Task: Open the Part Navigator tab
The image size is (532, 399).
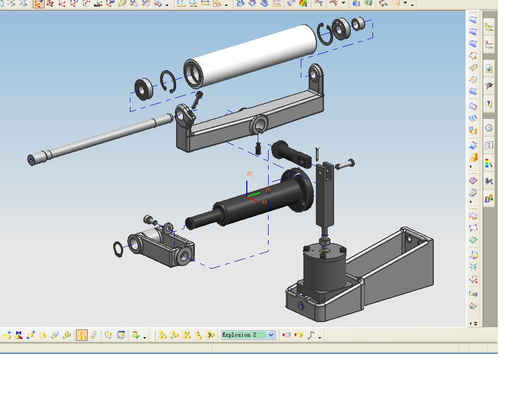Action: click(488, 45)
